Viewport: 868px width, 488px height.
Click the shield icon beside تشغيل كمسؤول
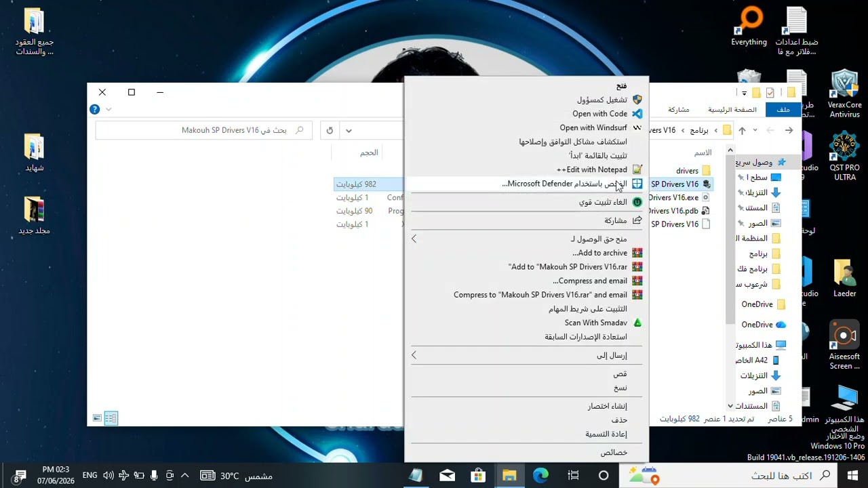(x=637, y=100)
